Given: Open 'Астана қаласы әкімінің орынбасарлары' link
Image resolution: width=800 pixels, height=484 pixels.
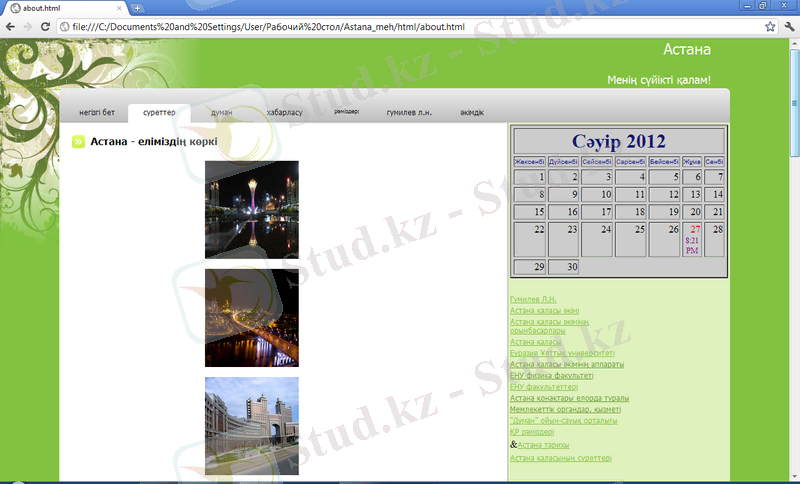Looking at the screenshot, I should (x=549, y=326).
